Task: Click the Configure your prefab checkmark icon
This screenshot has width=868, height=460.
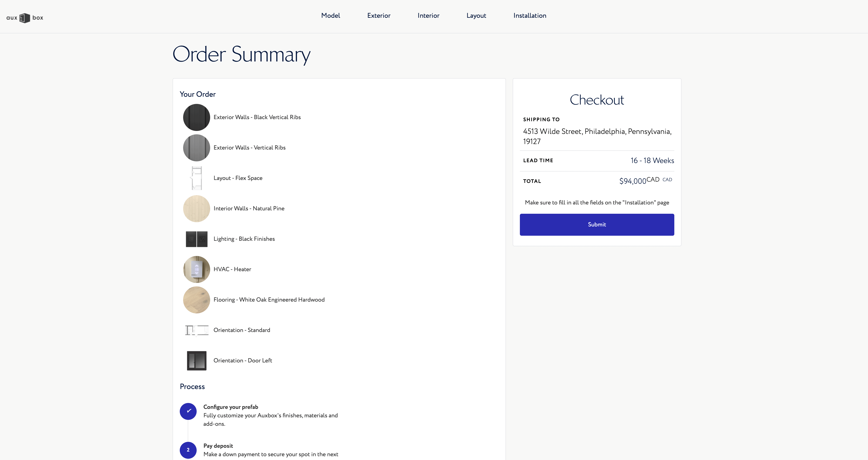Action: tap(188, 411)
